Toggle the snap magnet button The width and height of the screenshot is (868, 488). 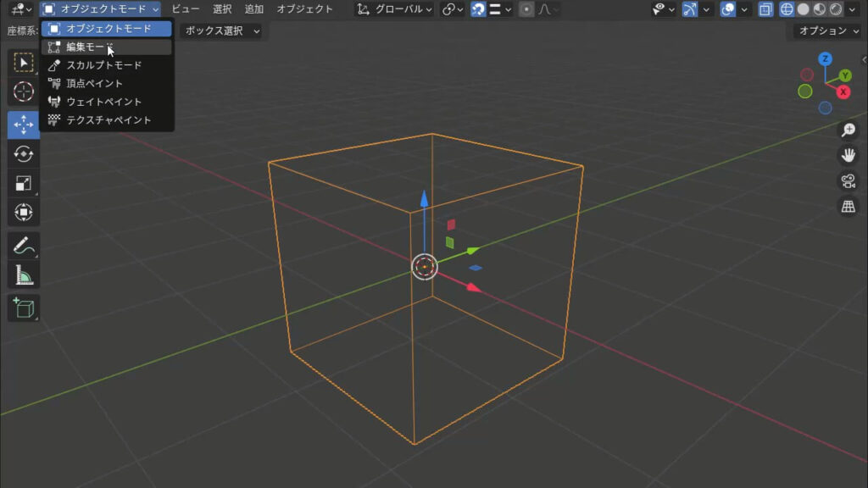(478, 8)
